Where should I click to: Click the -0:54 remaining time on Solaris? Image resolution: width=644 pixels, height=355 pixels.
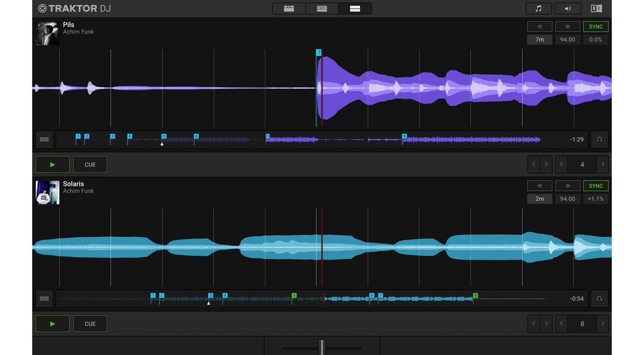(577, 299)
